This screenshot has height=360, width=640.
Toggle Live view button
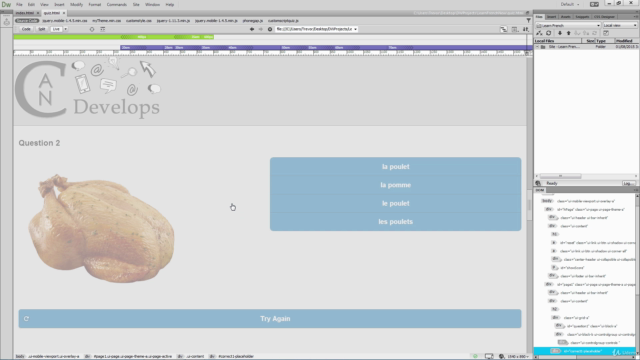pos(56,29)
